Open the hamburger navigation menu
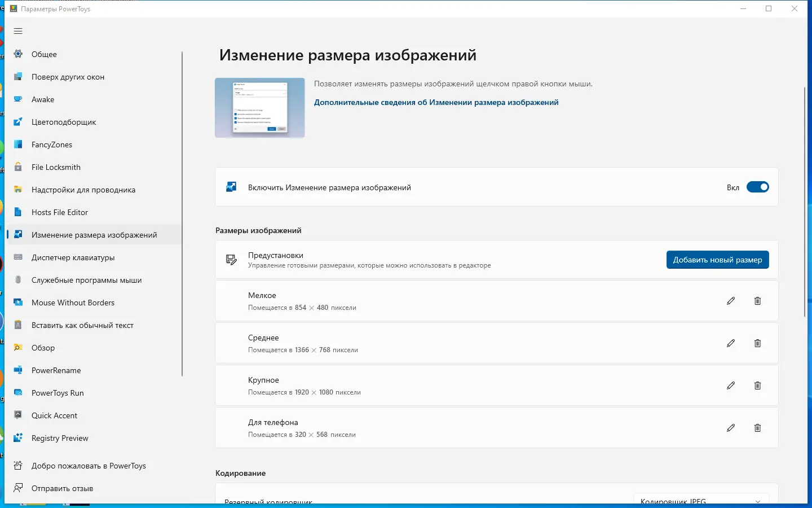Viewport: 812px width, 508px height. point(18,31)
